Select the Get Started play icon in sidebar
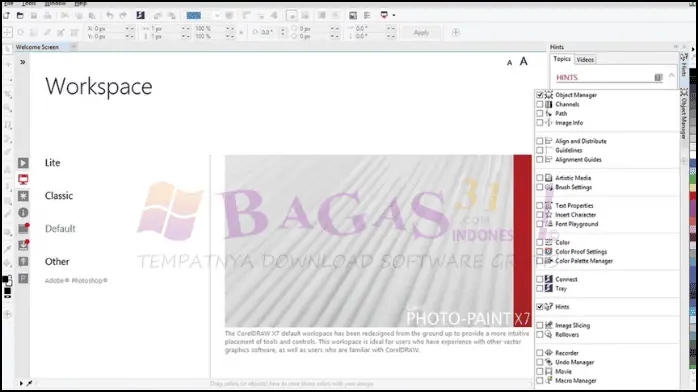698x392 pixels. coord(23,163)
